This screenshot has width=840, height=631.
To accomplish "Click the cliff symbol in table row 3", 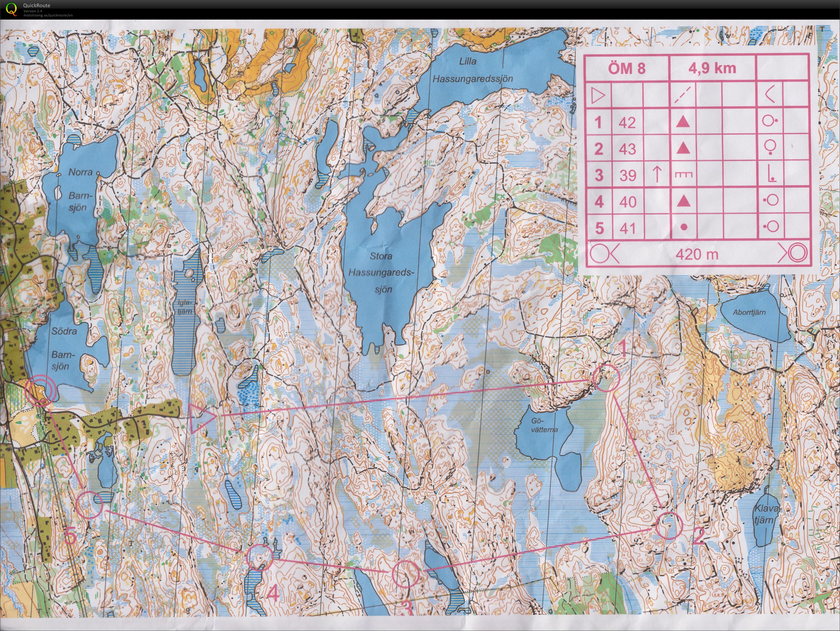I will pyautogui.click(x=684, y=175).
